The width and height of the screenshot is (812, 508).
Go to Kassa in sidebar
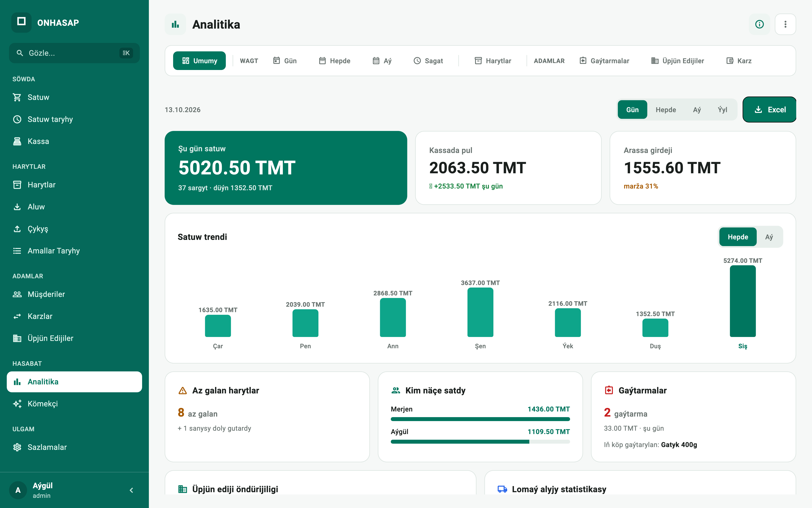[74, 141]
